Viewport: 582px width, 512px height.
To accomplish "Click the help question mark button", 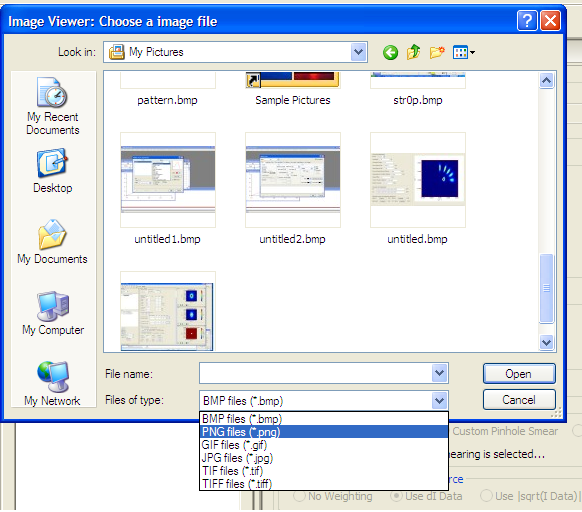I will [527, 20].
